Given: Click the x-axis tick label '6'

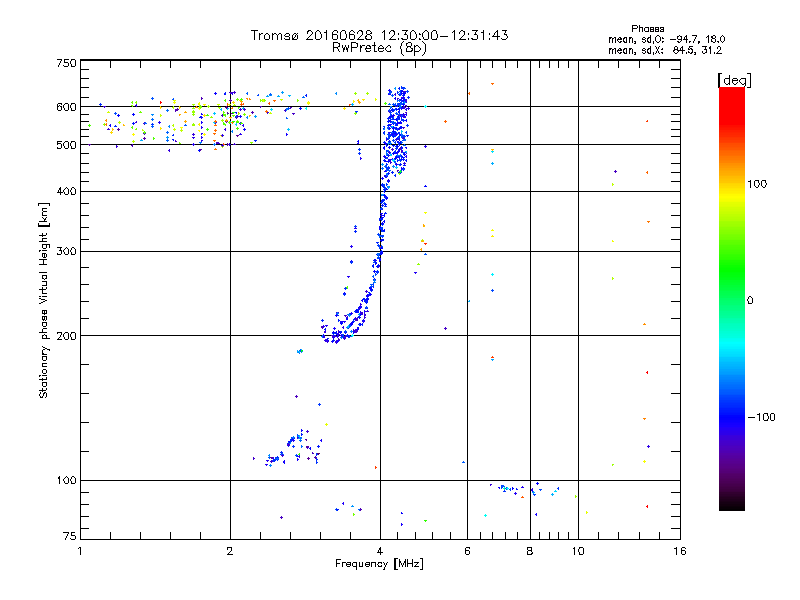Looking at the screenshot, I should coord(467,551).
